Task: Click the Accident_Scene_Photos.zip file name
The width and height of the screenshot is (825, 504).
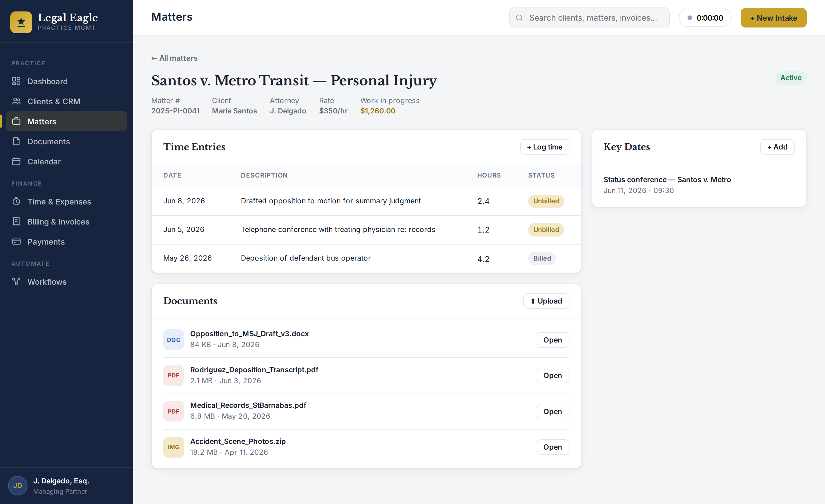Action: pyautogui.click(x=238, y=441)
